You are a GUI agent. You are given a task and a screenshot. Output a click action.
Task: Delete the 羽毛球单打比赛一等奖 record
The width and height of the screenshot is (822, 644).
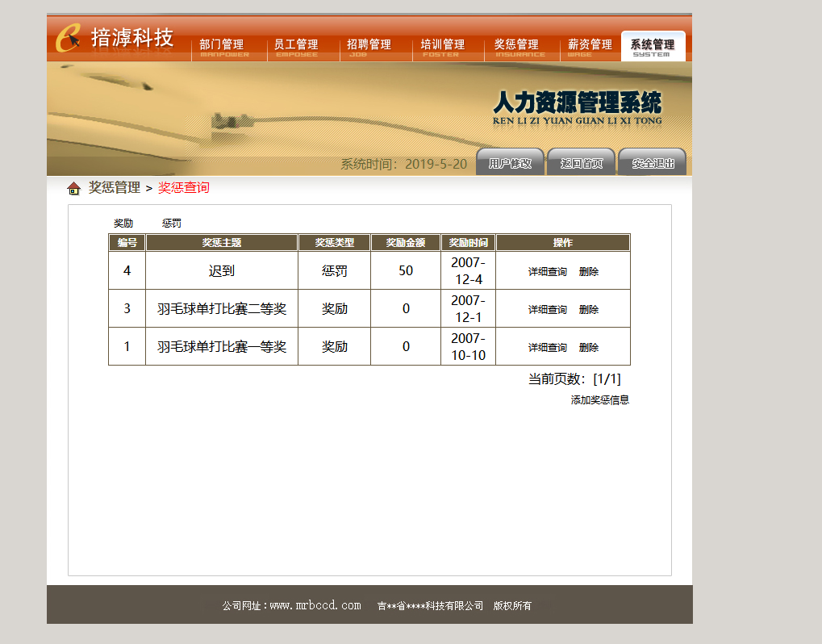[x=589, y=347]
